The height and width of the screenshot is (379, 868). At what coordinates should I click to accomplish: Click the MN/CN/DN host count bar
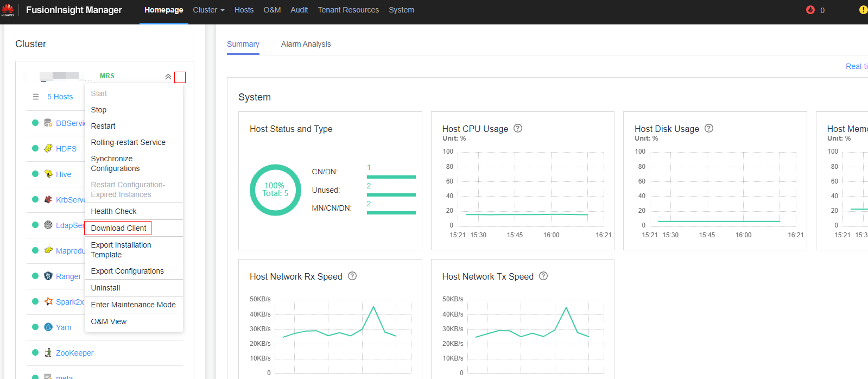click(x=391, y=213)
